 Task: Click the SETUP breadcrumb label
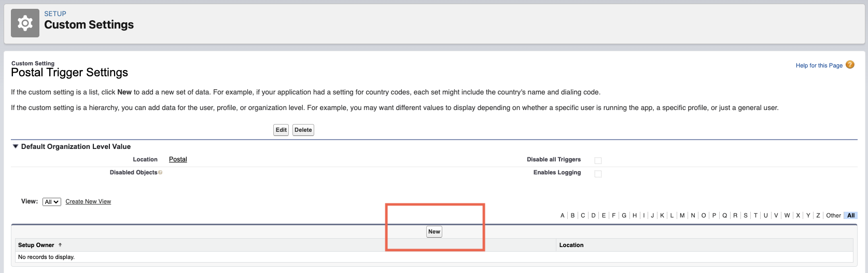click(x=55, y=13)
